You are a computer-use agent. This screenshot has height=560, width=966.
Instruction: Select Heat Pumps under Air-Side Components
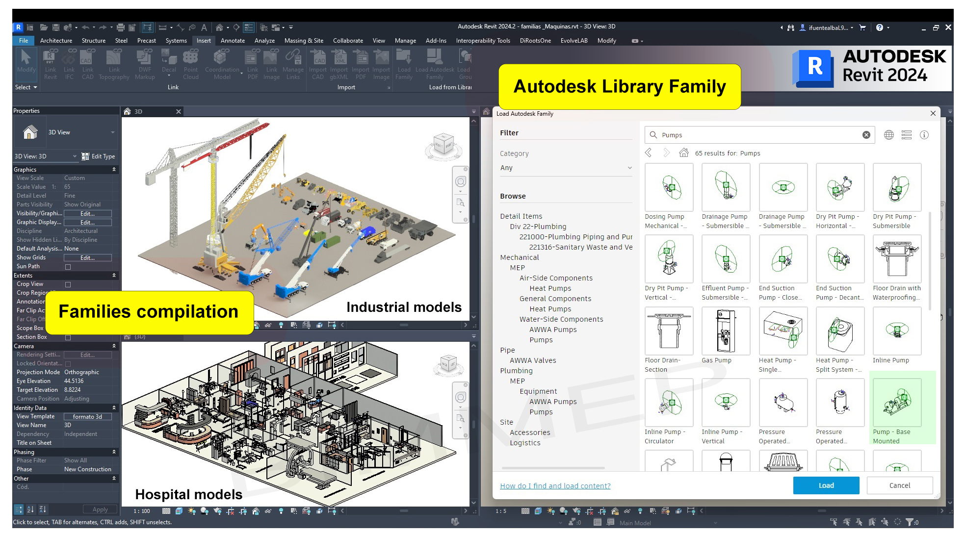[550, 288]
